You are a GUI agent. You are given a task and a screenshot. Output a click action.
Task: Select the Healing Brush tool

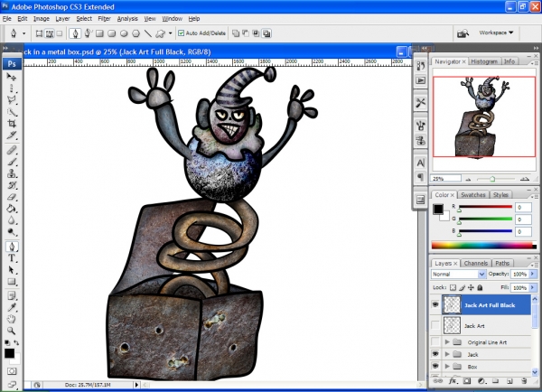12,150
